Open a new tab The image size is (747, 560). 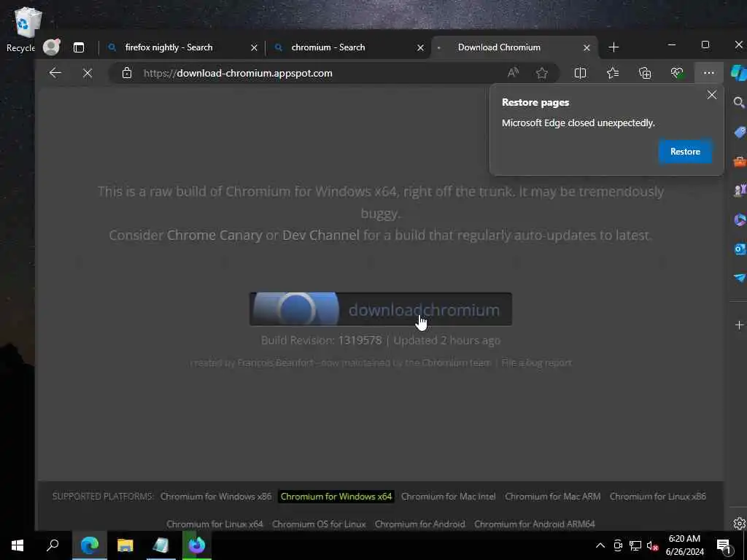[x=614, y=47]
